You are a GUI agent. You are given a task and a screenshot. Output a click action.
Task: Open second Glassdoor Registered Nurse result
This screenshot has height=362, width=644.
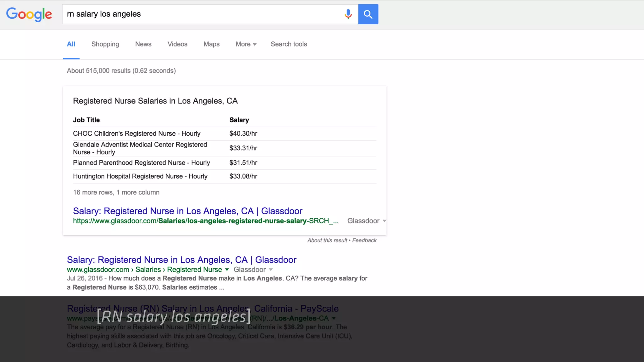[181, 260]
